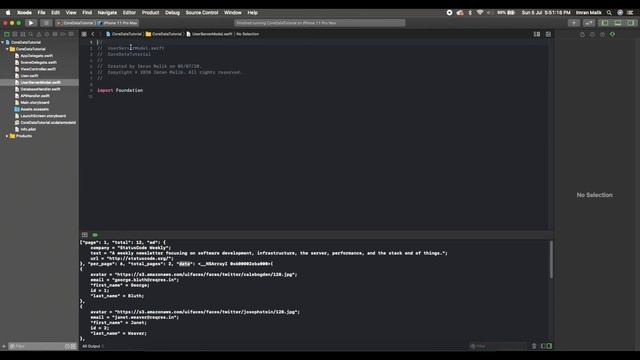
Task: Hide the debug area with the bar button
Action: [84, 235]
